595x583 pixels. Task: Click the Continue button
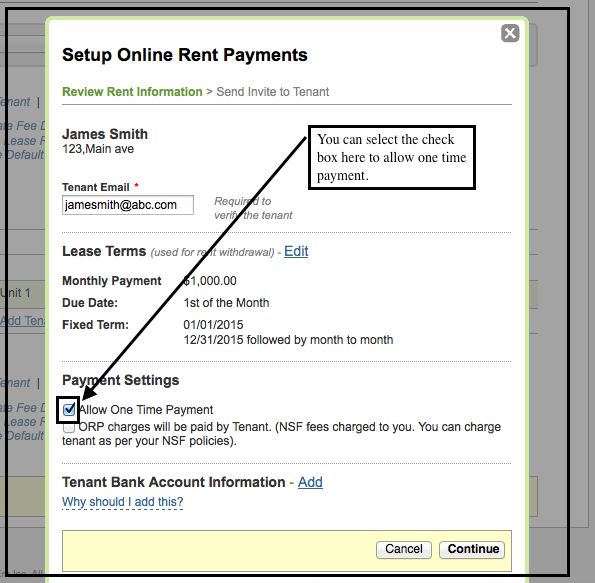pyautogui.click(x=472, y=549)
